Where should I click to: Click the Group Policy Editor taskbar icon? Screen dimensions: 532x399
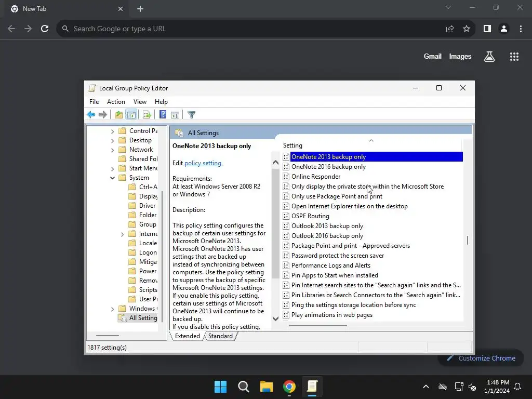pyautogui.click(x=312, y=387)
